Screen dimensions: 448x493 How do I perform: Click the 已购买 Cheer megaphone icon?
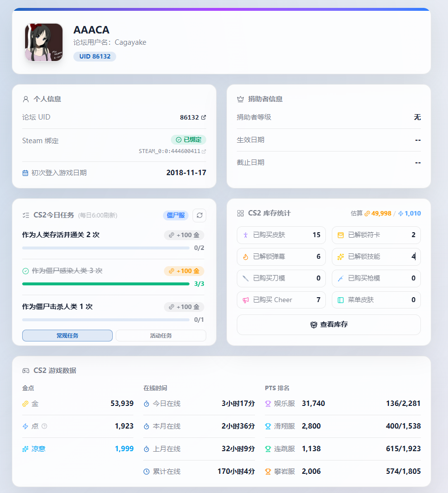(246, 300)
